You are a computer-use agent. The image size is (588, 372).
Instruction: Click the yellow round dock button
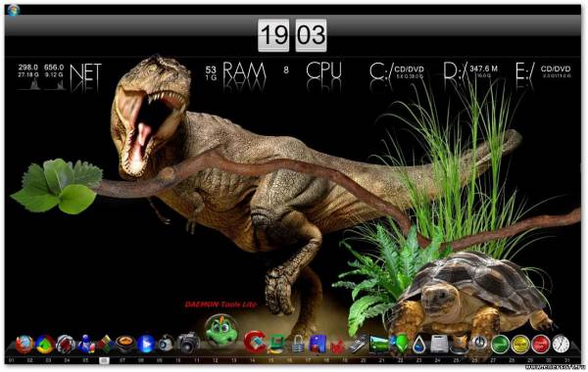tap(520, 345)
